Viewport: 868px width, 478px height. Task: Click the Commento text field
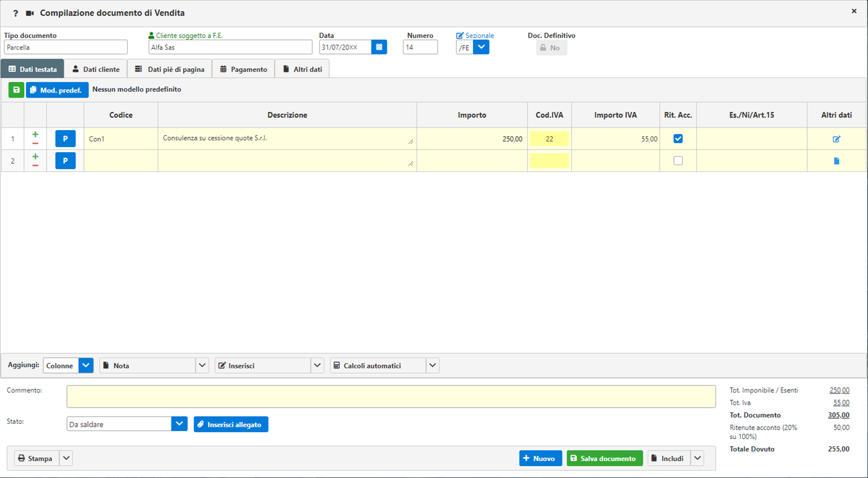point(391,396)
